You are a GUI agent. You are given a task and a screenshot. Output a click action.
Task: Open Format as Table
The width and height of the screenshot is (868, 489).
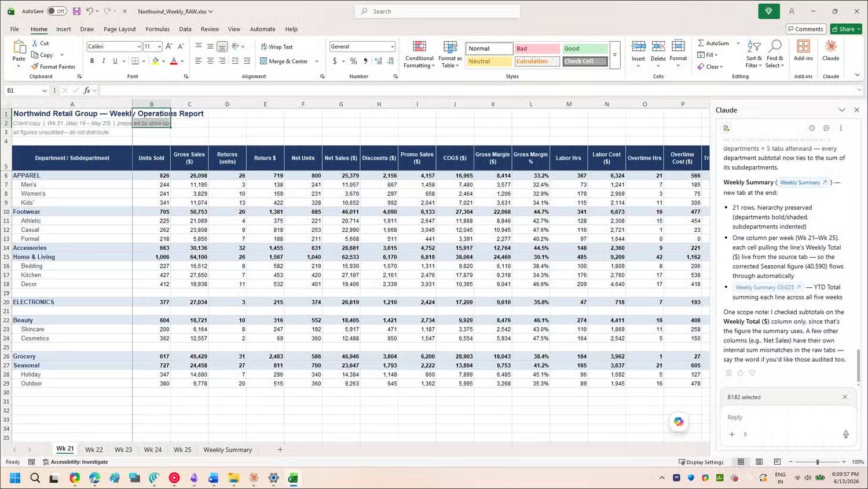[450, 54]
